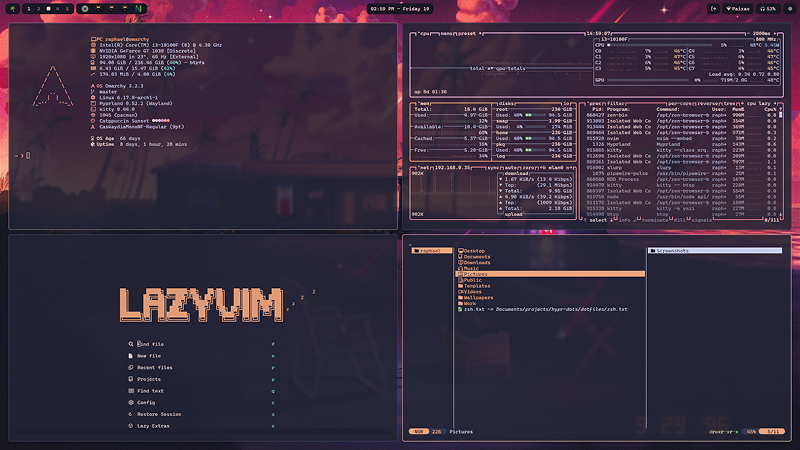Open Documents folder in yazi

(x=474, y=257)
